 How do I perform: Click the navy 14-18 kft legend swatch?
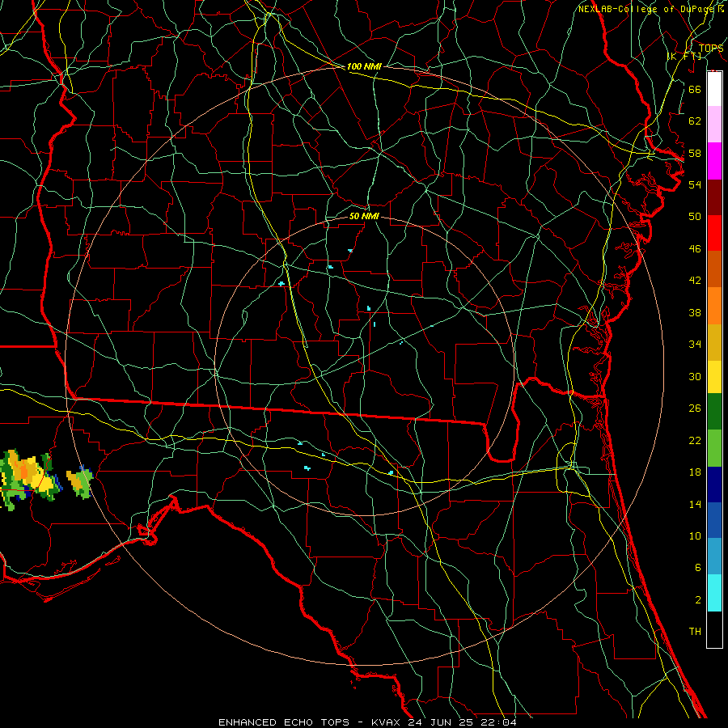[x=714, y=485]
